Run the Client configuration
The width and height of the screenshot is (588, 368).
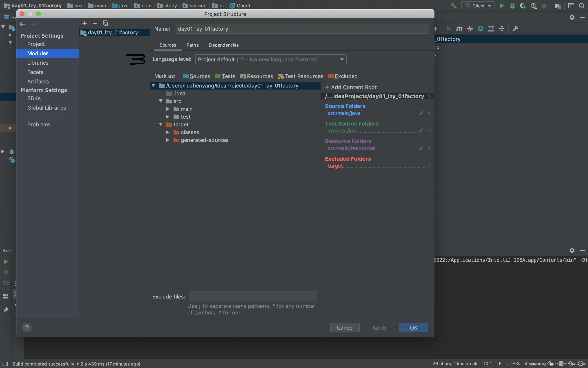click(x=502, y=6)
